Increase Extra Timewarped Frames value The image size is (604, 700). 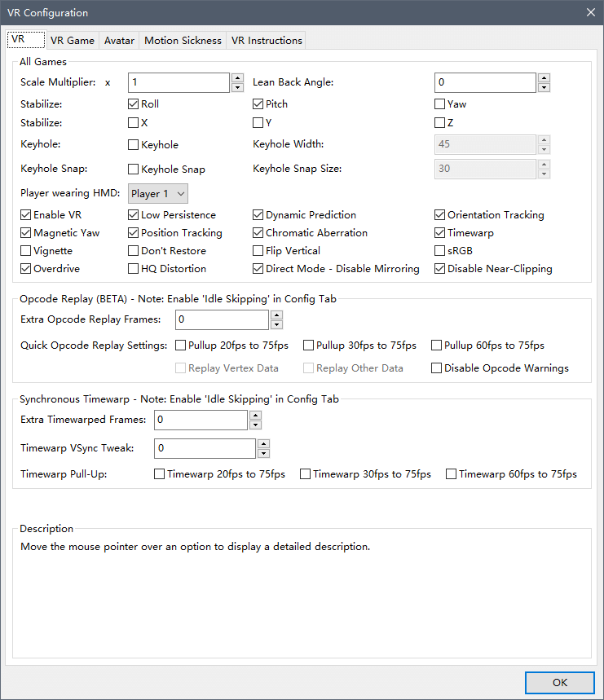[x=255, y=415]
